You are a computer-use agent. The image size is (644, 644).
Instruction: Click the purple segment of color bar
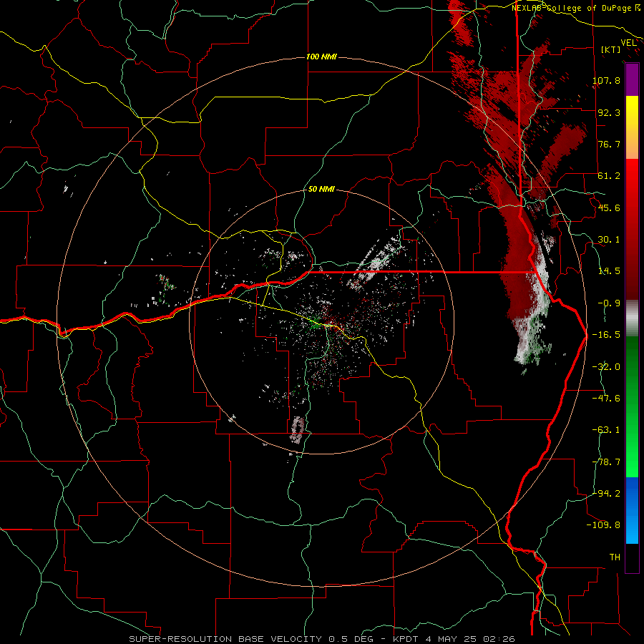[632, 79]
